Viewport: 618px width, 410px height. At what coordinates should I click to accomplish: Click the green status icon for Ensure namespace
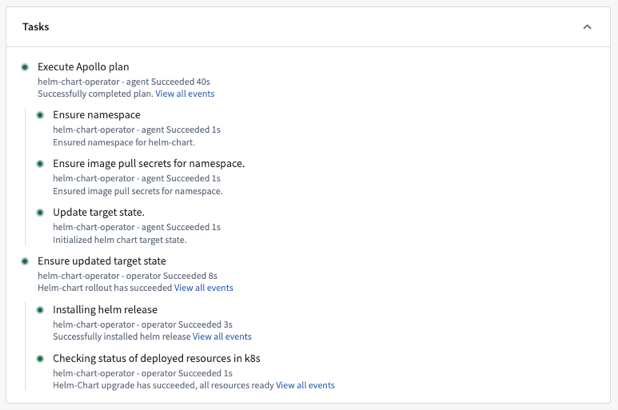tap(41, 116)
